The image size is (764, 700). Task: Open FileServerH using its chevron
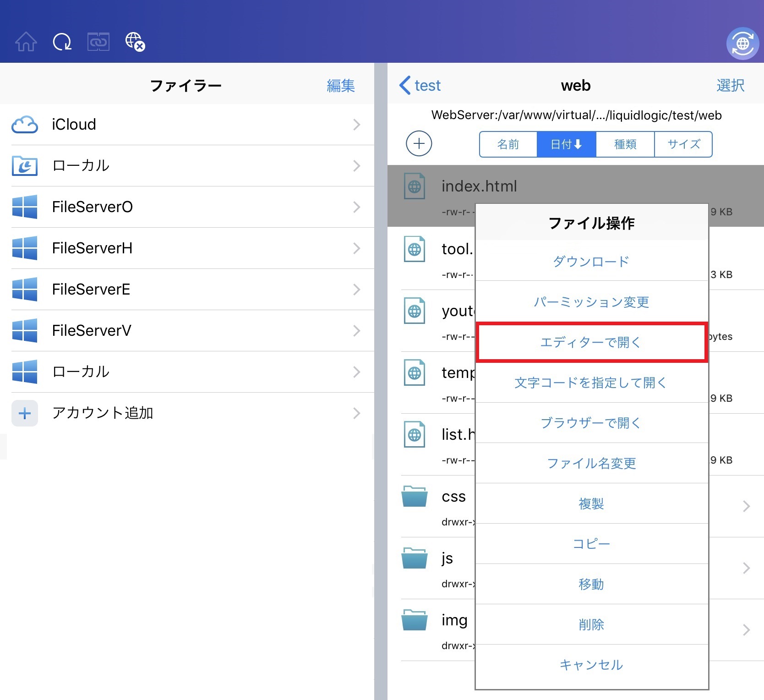click(x=356, y=248)
